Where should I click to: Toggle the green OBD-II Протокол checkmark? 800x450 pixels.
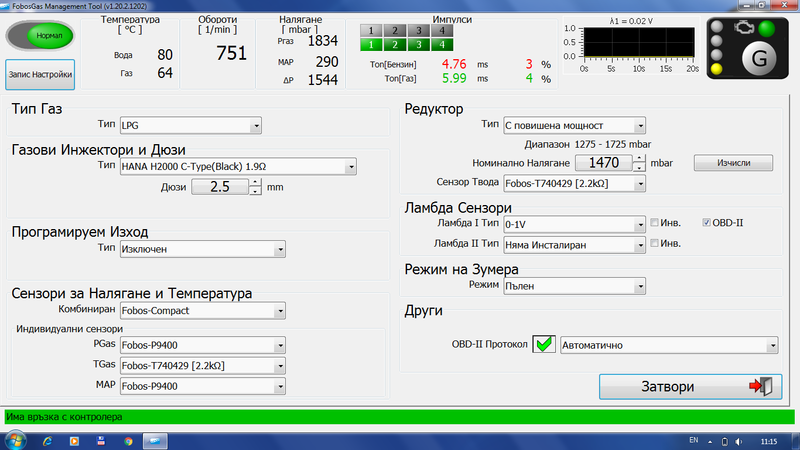(544, 344)
